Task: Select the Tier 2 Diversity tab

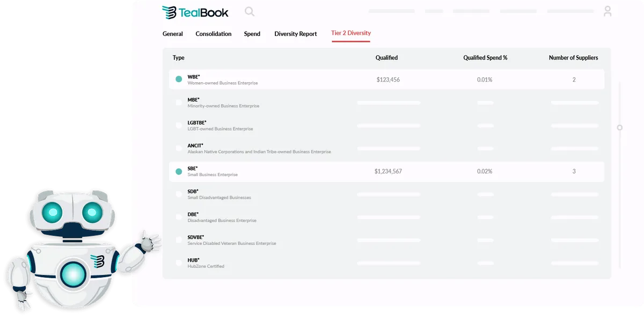Action: click(351, 33)
